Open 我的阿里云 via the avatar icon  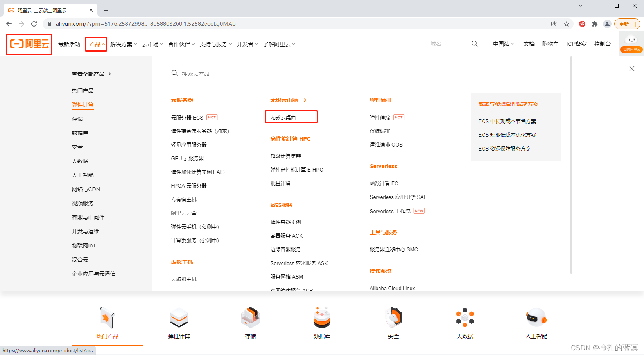click(631, 40)
